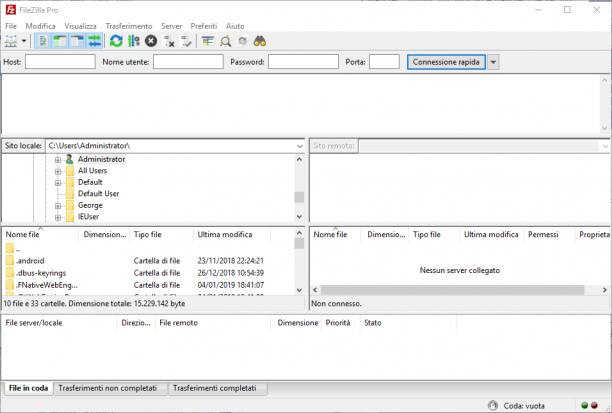
Task: Select the Default User folder
Action: (98, 194)
